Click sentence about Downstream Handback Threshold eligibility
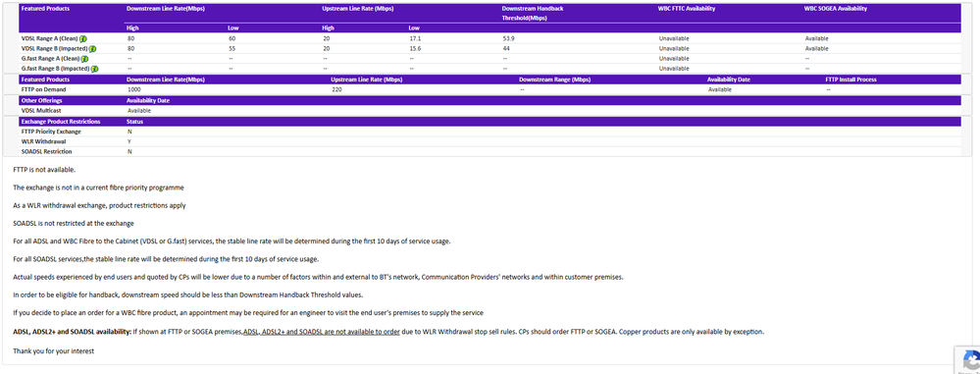This screenshot has width=980, height=374. click(188, 295)
